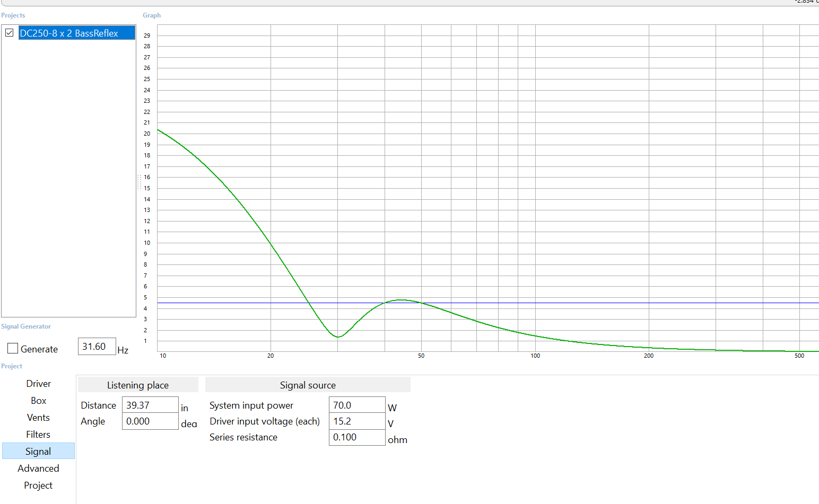Click the 200 Hz axis label
Viewport: 819px width, 504px height.
[649, 356]
